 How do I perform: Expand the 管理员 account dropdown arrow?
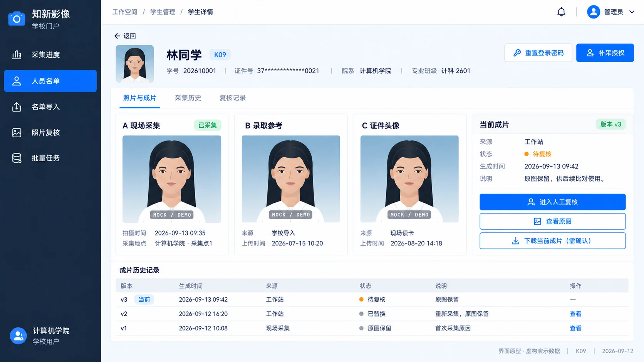point(632,12)
